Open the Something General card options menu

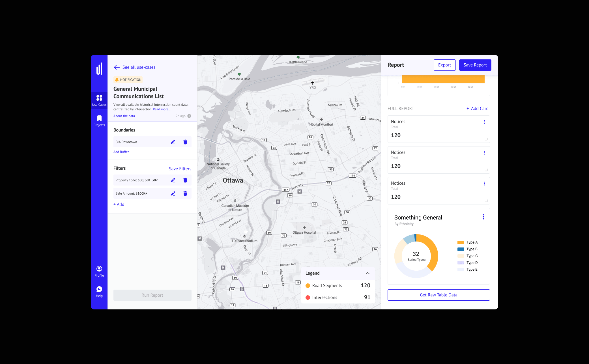pos(483,217)
